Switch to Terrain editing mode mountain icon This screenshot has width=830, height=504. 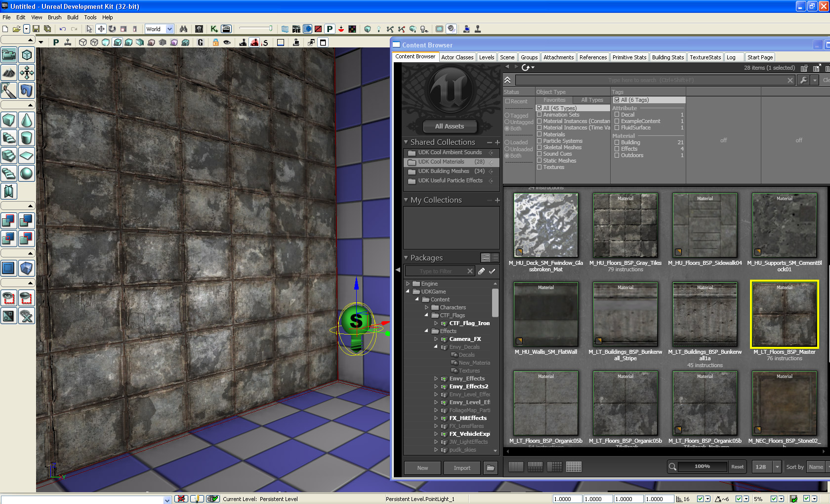[x=9, y=73]
